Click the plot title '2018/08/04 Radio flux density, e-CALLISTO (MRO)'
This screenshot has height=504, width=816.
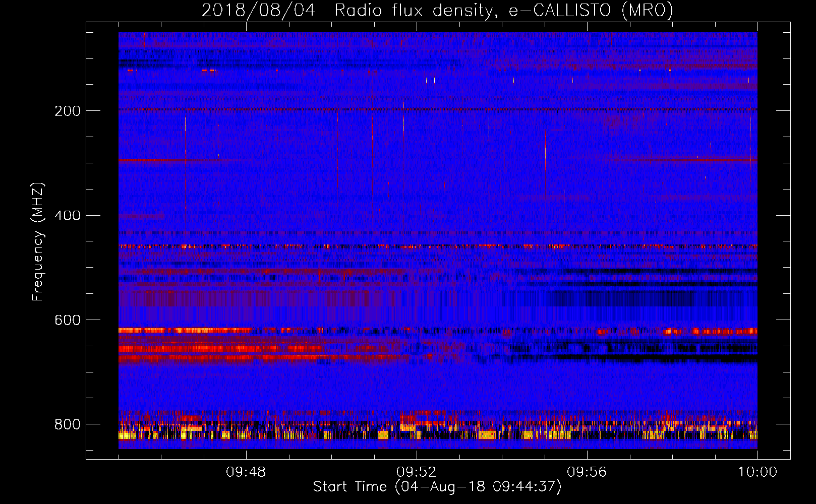pos(437,11)
